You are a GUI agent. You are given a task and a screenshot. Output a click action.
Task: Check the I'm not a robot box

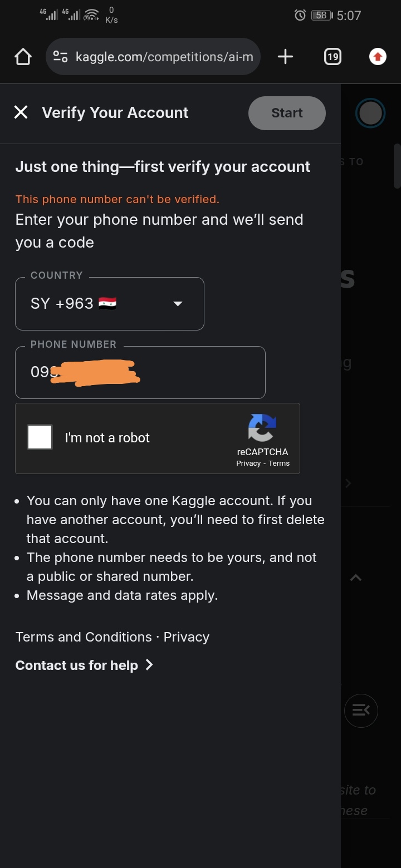40,437
